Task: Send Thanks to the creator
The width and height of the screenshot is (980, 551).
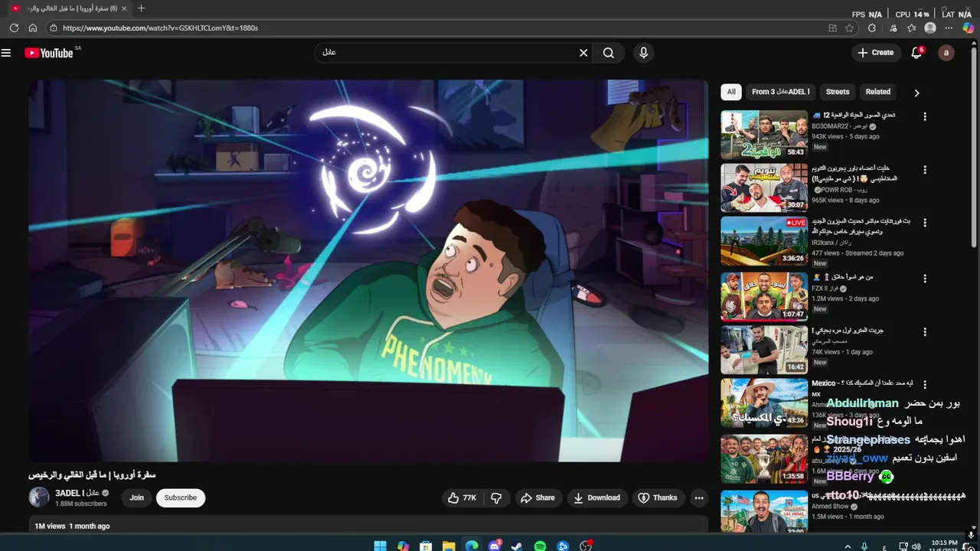Action: [x=658, y=497]
